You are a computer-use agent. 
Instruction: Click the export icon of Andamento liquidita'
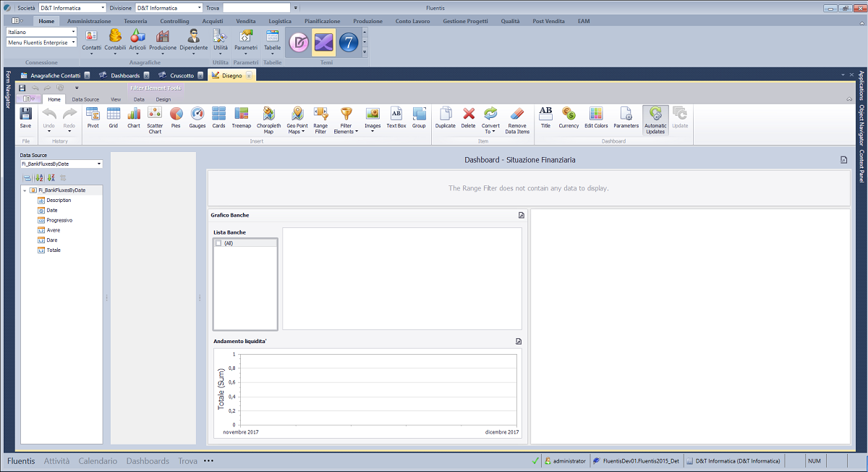(x=519, y=341)
